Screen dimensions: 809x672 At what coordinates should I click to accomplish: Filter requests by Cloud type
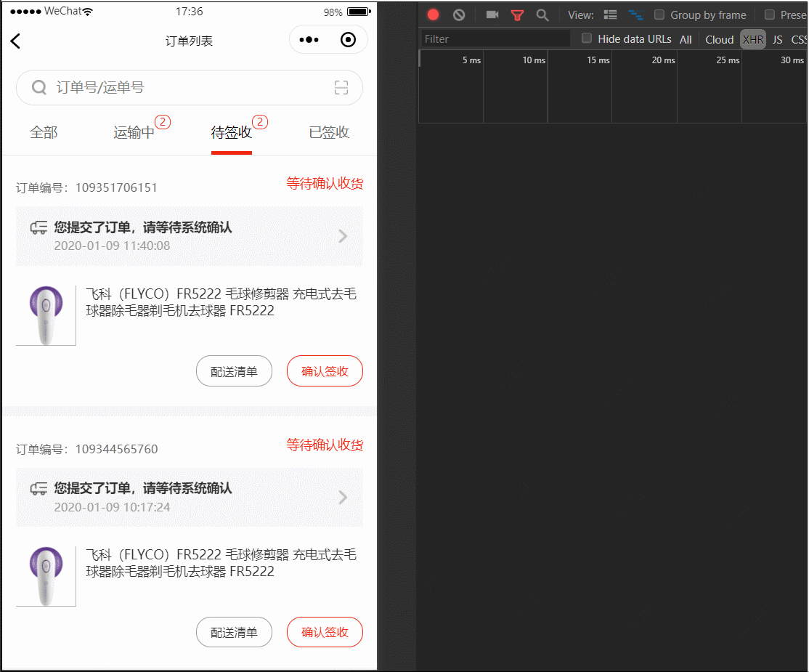[719, 40]
